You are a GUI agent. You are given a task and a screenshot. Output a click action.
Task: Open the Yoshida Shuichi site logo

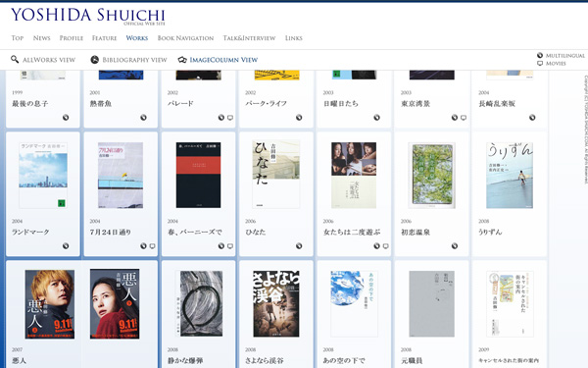pyautogui.click(x=88, y=16)
